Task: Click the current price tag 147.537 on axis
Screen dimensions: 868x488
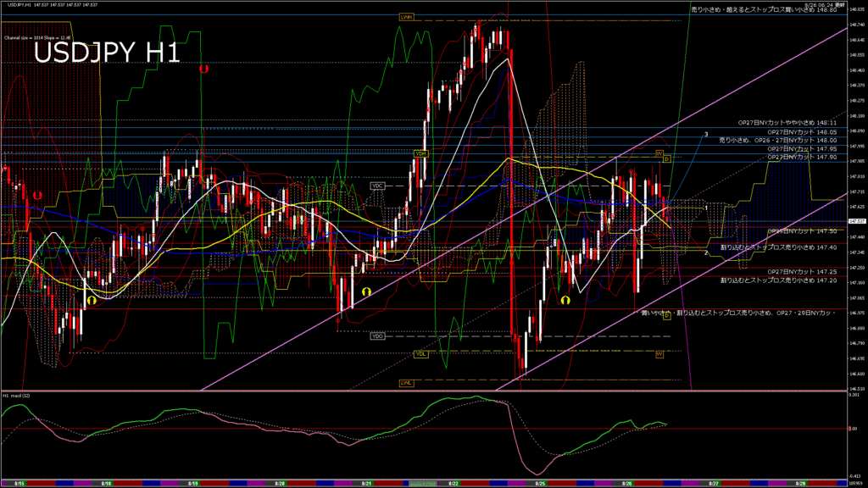Action: (x=855, y=221)
